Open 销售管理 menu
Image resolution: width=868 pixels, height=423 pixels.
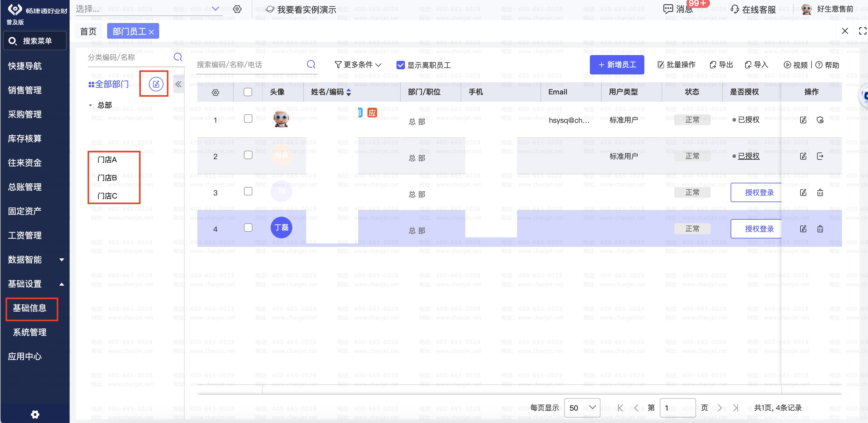(25, 90)
